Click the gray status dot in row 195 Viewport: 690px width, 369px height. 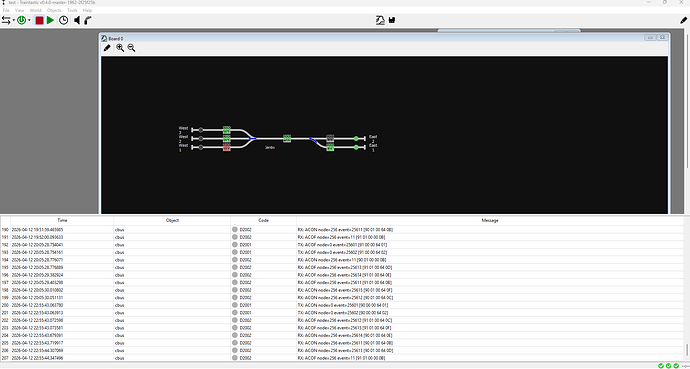coord(235,267)
